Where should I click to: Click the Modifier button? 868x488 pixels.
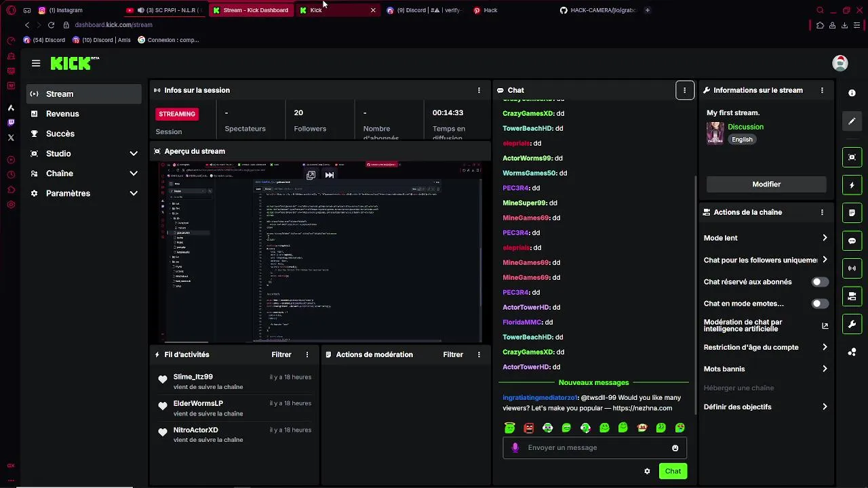766,184
